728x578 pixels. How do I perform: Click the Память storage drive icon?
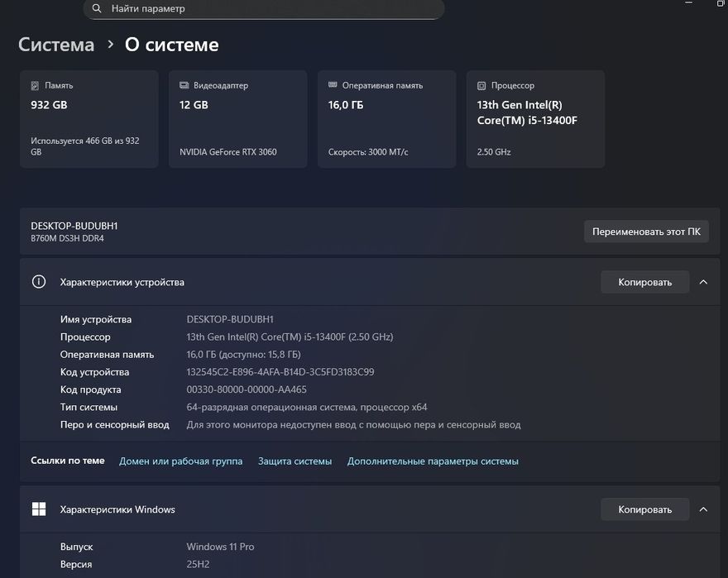(35, 85)
